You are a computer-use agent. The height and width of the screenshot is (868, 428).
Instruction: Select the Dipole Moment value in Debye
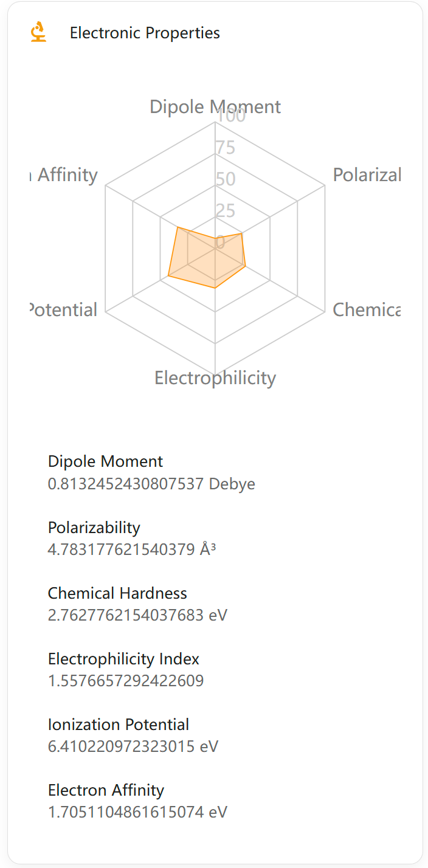[151, 484]
